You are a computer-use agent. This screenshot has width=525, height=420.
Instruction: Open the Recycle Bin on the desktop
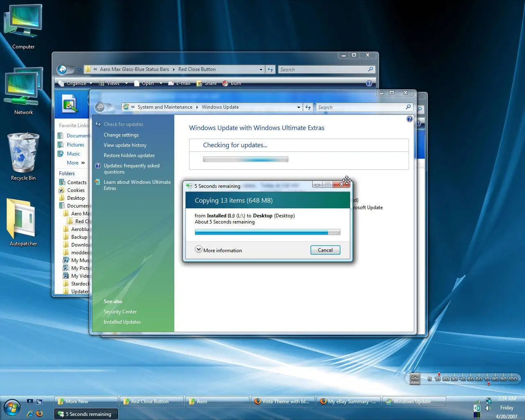tap(23, 157)
